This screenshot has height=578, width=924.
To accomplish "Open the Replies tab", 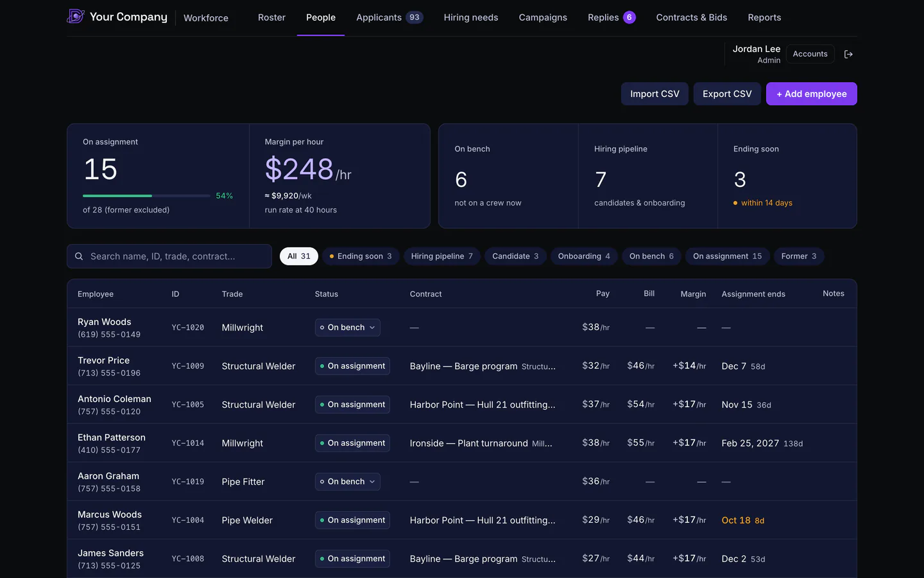I will (x=612, y=17).
